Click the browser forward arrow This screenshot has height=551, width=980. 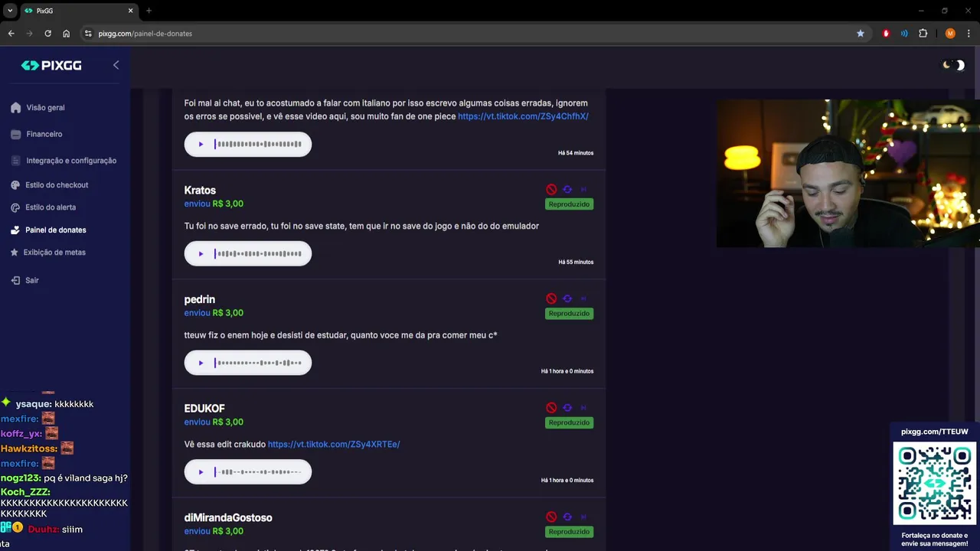29,34
